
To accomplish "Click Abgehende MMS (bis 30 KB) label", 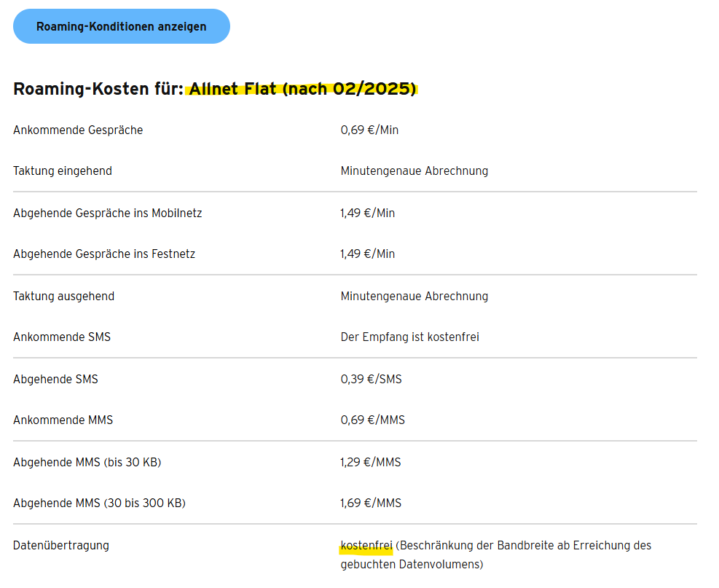I will [87, 463].
